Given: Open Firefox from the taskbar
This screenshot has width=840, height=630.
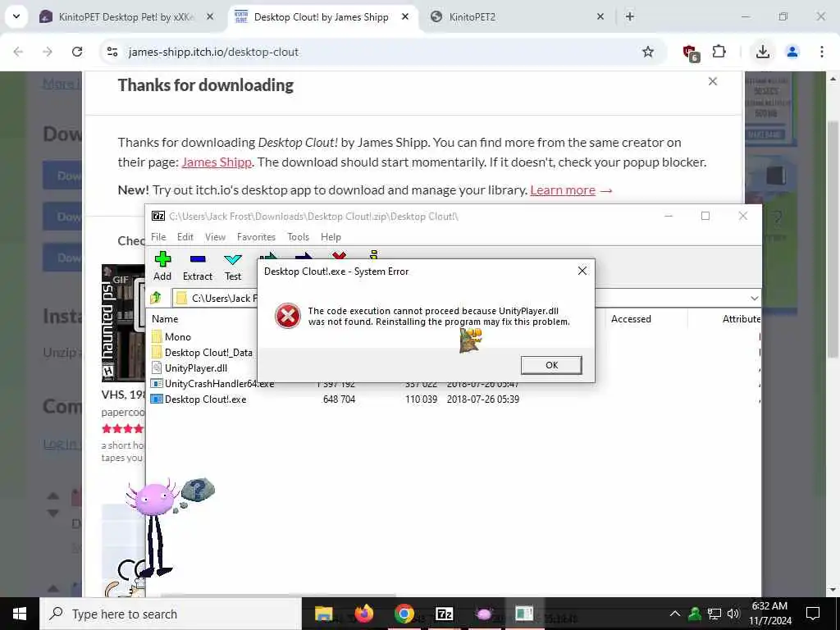Looking at the screenshot, I should pos(364,614).
